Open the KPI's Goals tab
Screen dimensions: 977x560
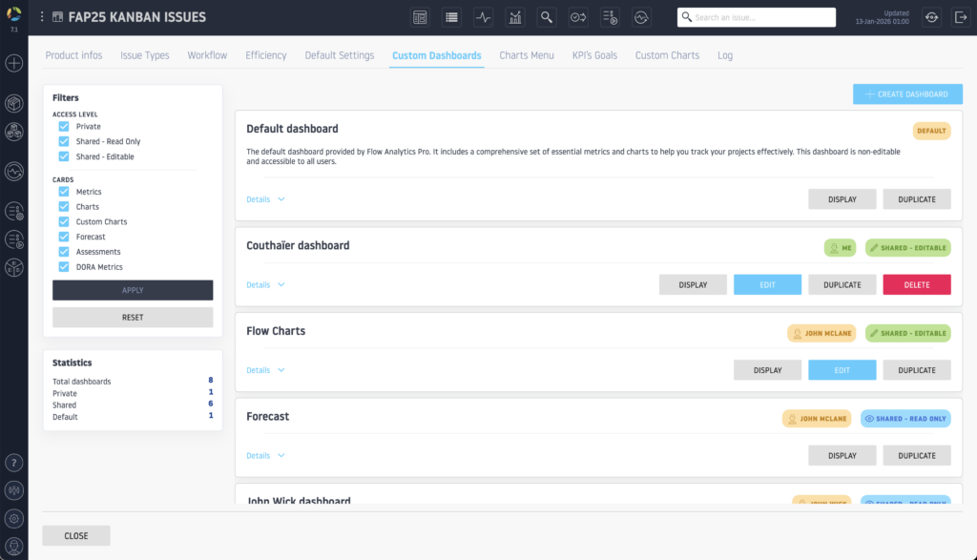594,55
